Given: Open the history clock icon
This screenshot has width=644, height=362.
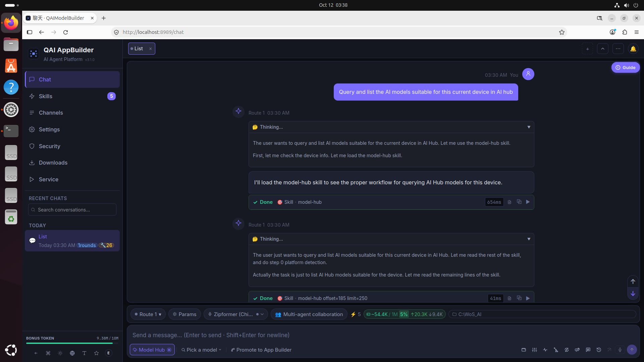Looking at the screenshot, I should point(599,350).
